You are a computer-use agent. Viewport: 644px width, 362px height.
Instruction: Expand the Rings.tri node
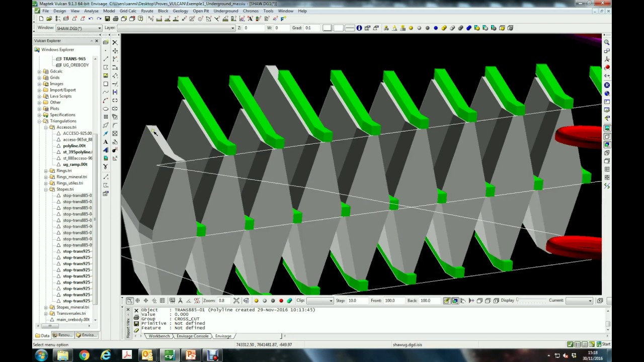(x=46, y=171)
